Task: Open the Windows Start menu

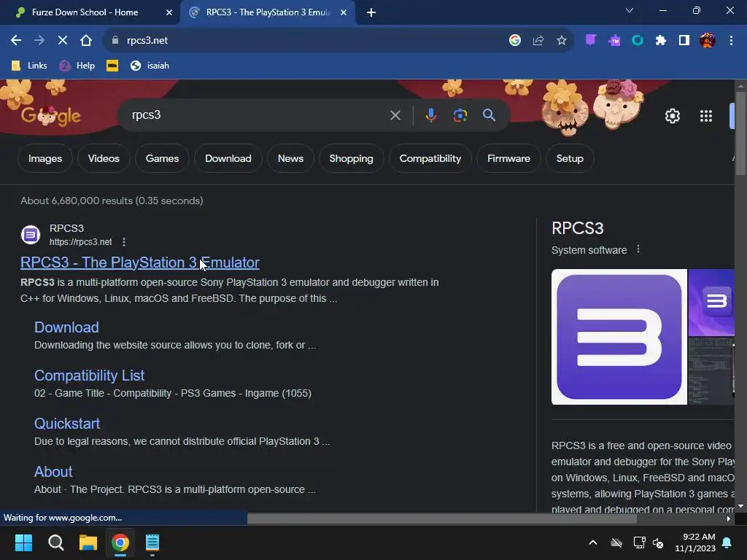Action: (x=23, y=542)
